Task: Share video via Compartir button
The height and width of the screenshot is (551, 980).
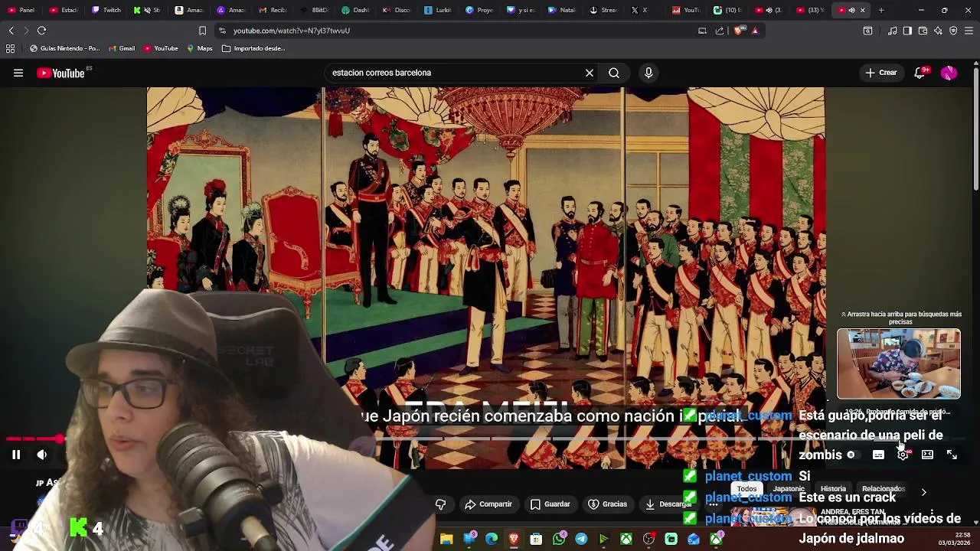Action: pos(488,504)
